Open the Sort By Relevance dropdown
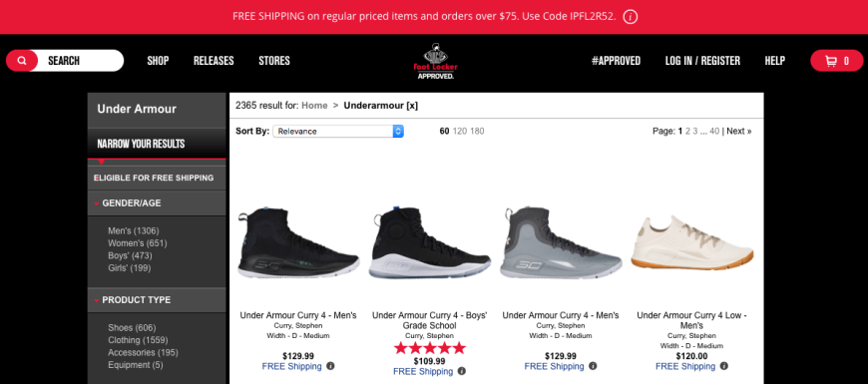868x384 pixels. coord(337,131)
